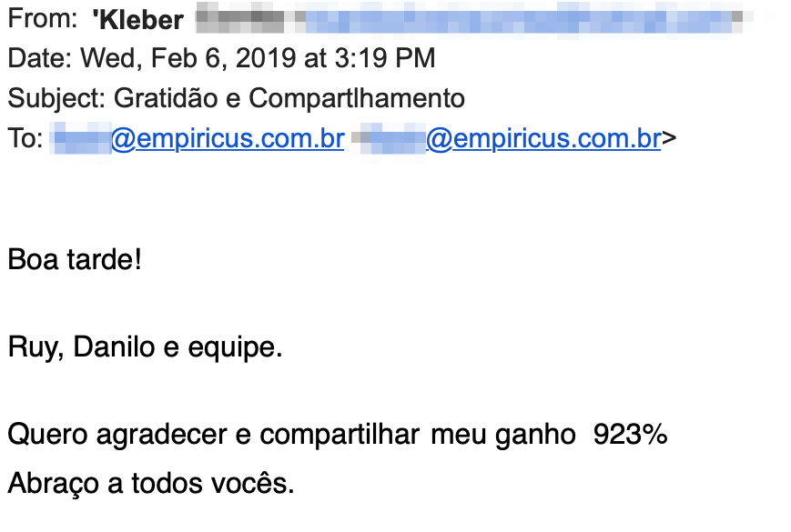Click the 'To:' header label
This screenshot has height=532, width=791.
coord(25,139)
